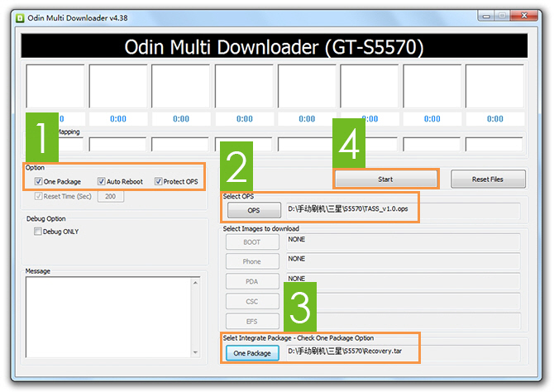Click the EFS image button
Screen dimensions: 554x392
tap(252, 322)
